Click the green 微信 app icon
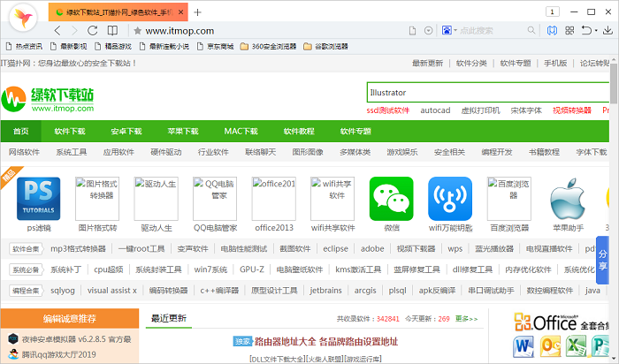 click(391, 199)
